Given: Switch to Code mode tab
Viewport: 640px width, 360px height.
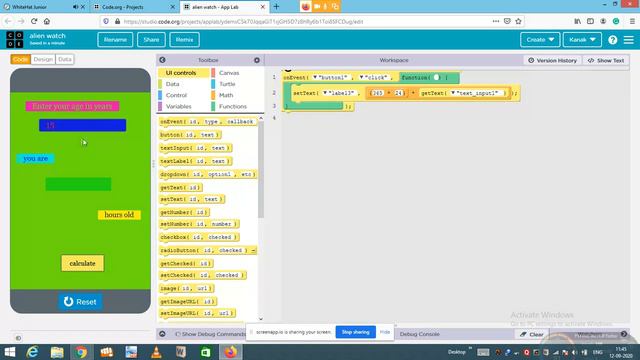Looking at the screenshot, I should pos(20,59).
